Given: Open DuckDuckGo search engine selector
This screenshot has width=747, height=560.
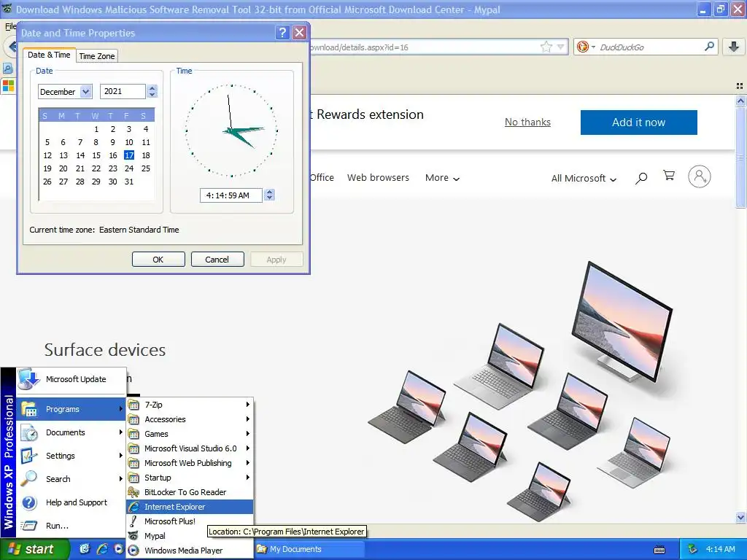Looking at the screenshot, I should [x=585, y=47].
